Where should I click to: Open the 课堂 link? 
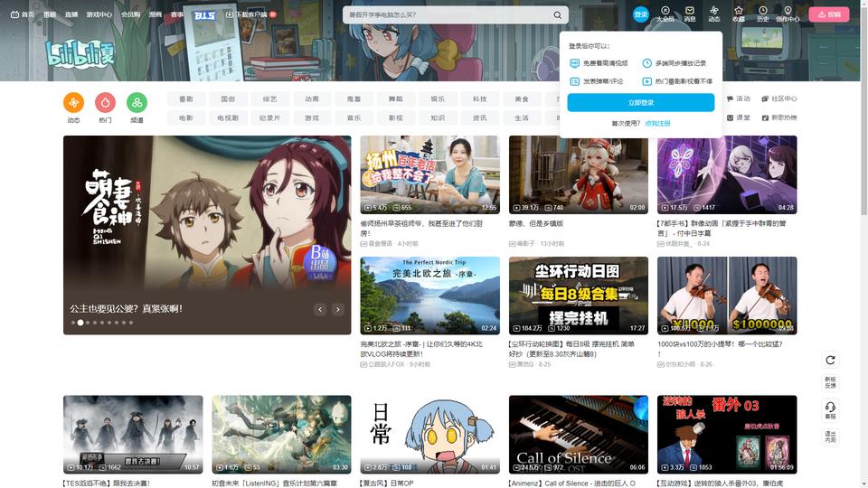click(x=739, y=117)
